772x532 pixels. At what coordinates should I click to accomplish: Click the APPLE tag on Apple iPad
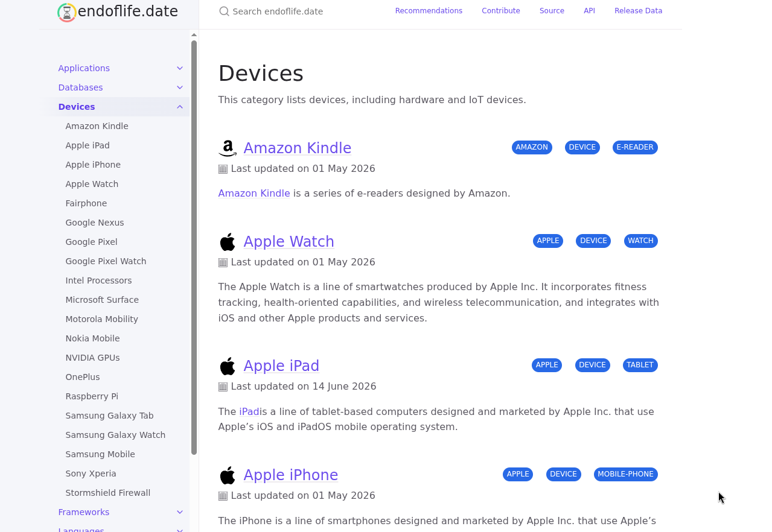click(547, 365)
